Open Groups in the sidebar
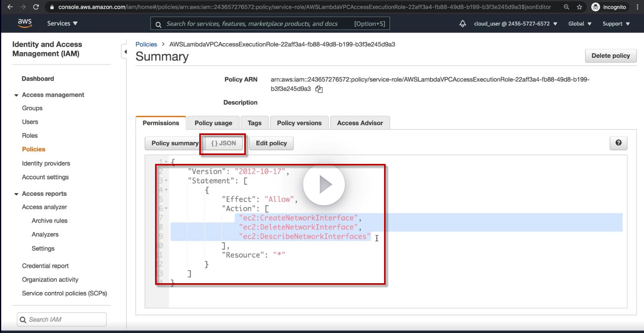This screenshot has width=644, height=333. pos(32,108)
